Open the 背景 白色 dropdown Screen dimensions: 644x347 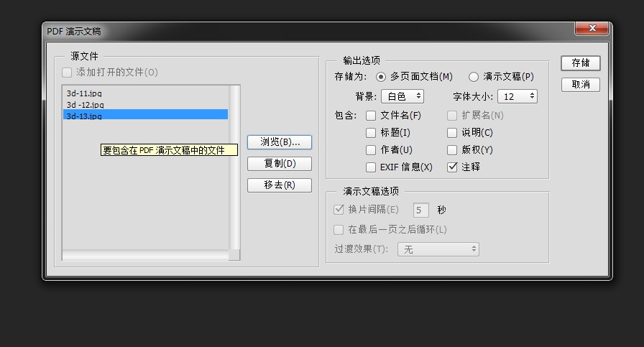pyautogui.click(x=402, y=96)
